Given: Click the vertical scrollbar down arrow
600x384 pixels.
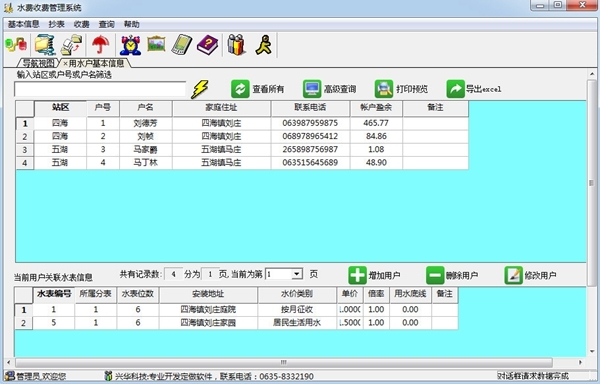Looking at the screenshot, I should point(592,351).
